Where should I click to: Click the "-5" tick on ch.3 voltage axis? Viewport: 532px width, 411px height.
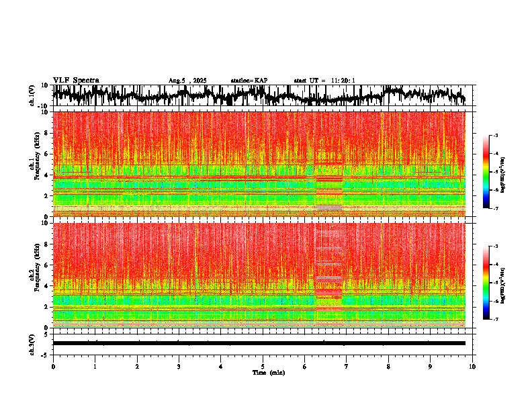click(x=45, y=355)
